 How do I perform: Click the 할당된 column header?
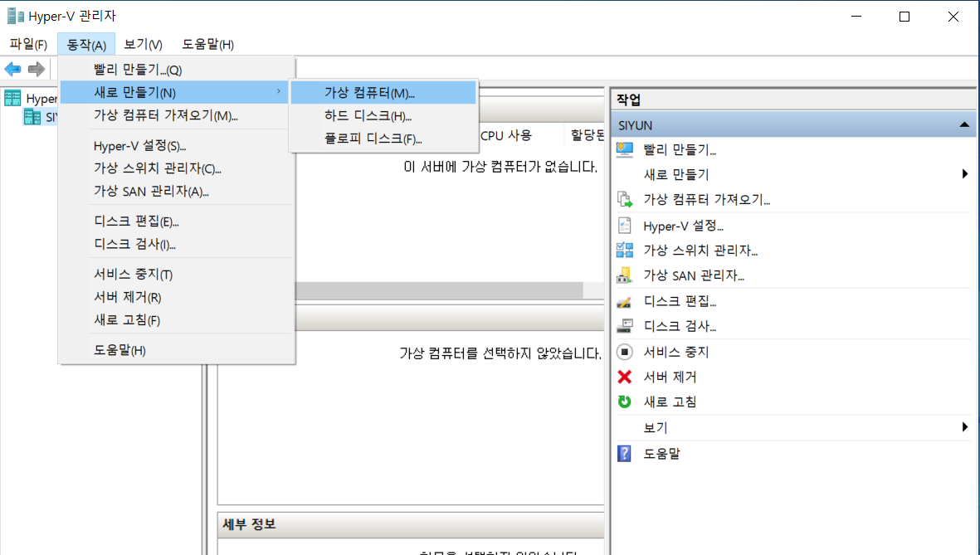point(586,135)
